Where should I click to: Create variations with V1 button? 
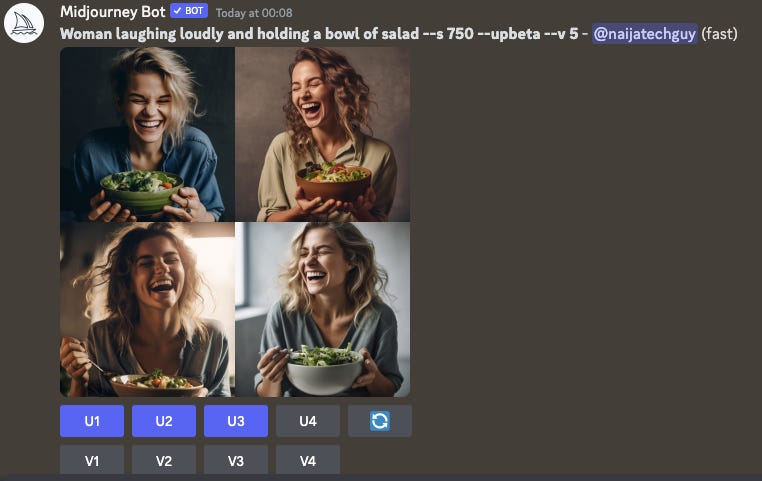(x=92, y=460)
